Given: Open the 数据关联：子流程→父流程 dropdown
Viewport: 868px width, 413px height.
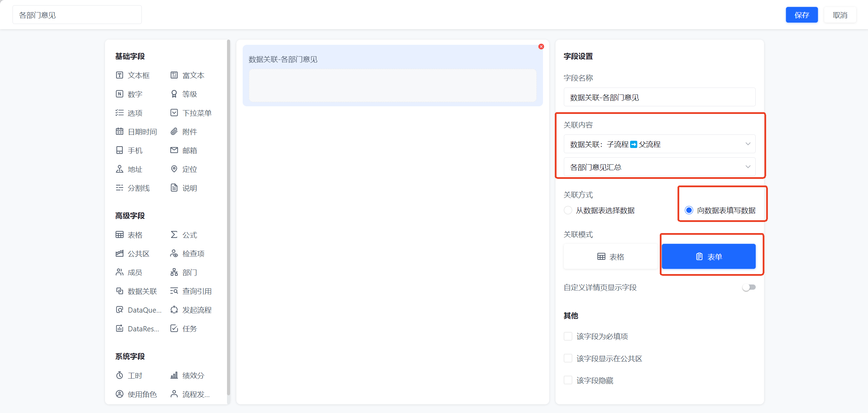Looking at the screenshot, I should [x=659, y=144].
